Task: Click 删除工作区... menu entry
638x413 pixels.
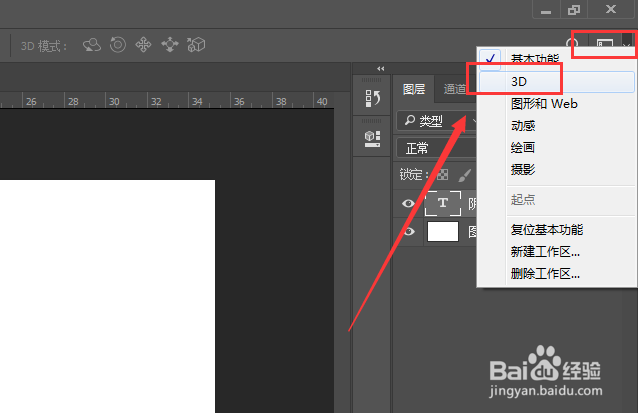Action: point(556,274)
